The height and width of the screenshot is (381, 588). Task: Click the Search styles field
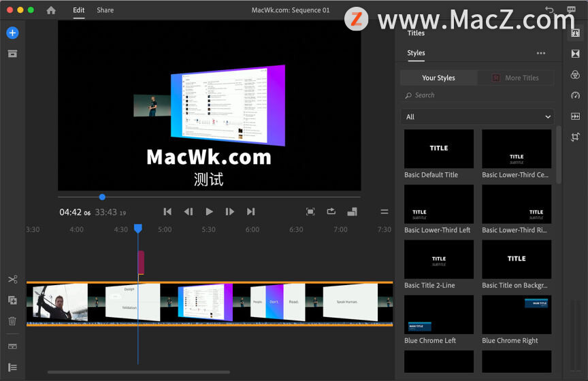(477, 95)
